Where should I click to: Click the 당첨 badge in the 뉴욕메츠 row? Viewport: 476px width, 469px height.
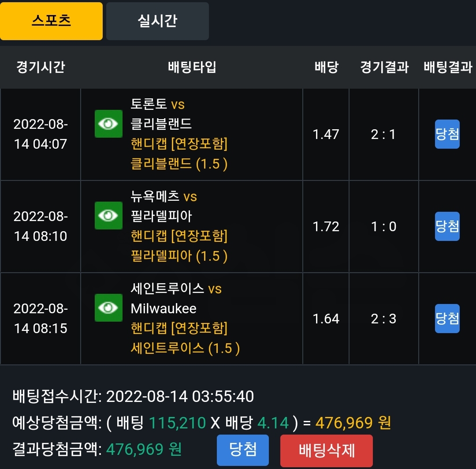tap(447, 226)
